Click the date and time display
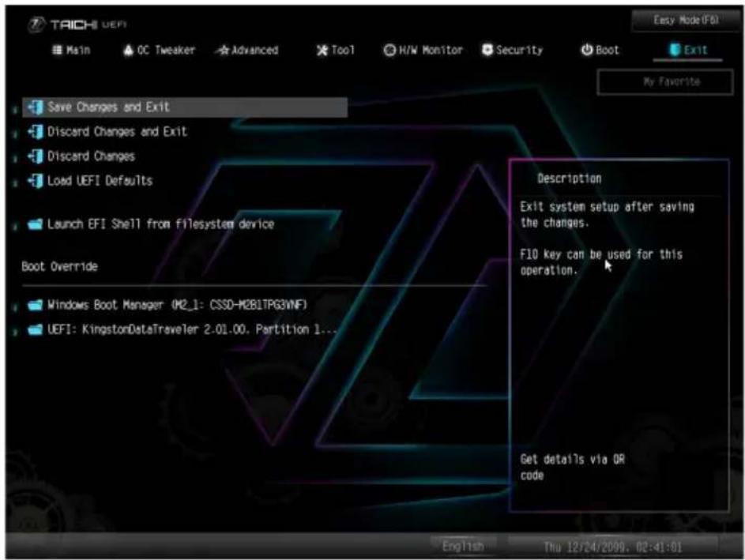This screenshot has height=560, width=745. 613,547
